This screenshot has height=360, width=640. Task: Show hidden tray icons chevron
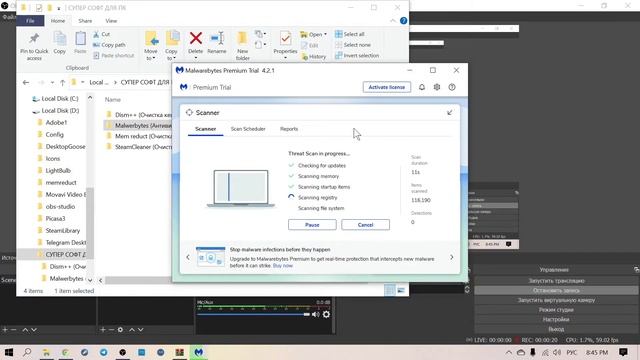[509, 352]
